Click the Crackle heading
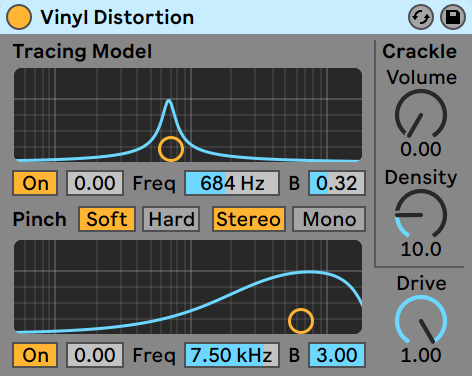472x376 pixels. (419, 52)
